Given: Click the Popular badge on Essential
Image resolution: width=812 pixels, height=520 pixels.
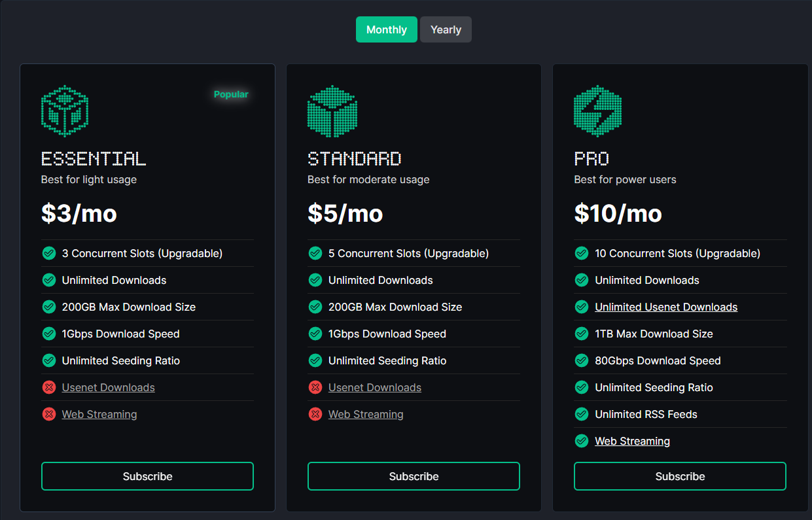Looking at the screenshot, I should (231, 94).
